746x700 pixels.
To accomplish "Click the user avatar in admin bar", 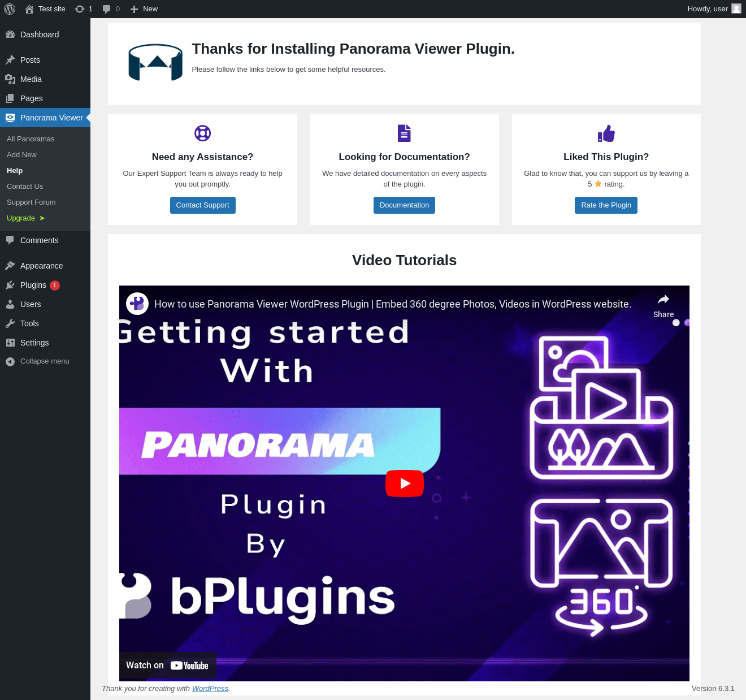I will click(736, 8).
